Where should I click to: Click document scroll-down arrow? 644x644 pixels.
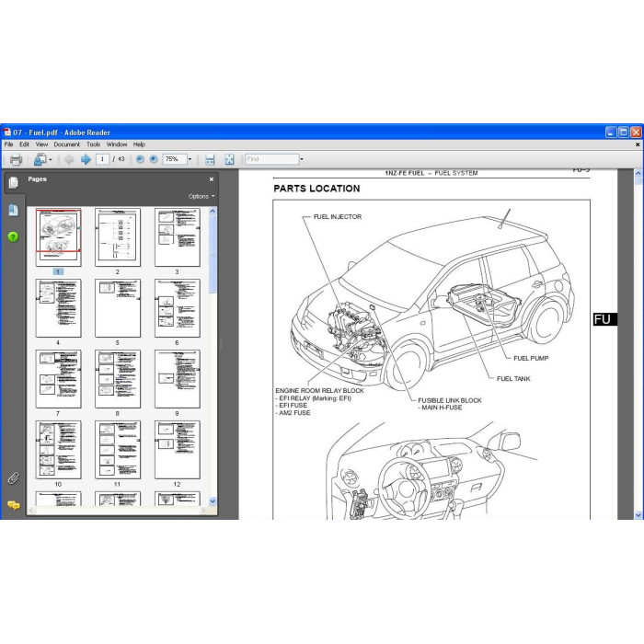(638, 514)
